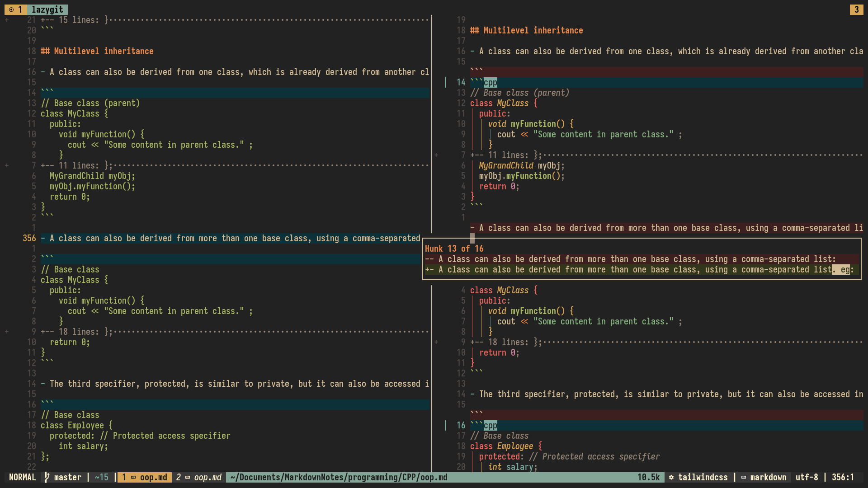868x488 pixels.
Task: Click the added '+- A class can also' hunk line
Action: click(642, 269)
